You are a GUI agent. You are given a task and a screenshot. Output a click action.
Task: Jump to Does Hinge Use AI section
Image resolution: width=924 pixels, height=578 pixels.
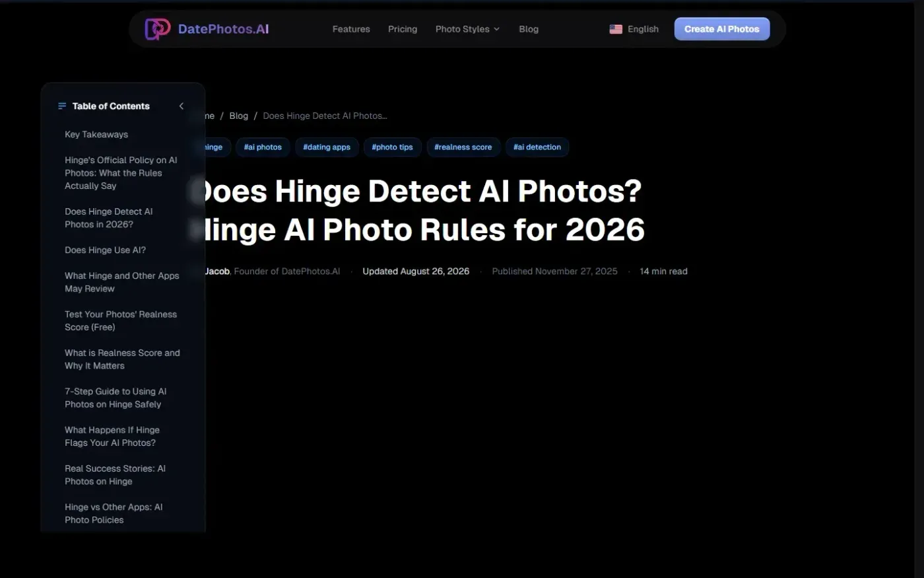(x=106, y=250)
